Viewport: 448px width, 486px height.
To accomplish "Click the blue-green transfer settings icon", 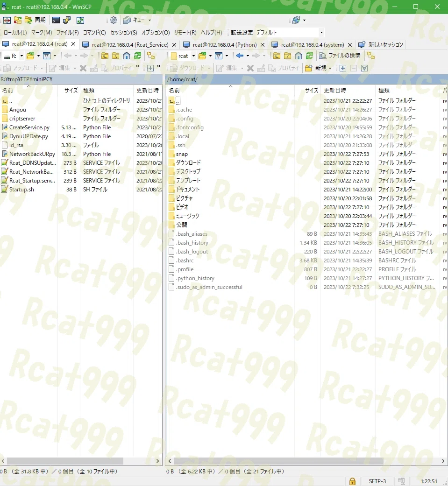I will coord(296,20).
